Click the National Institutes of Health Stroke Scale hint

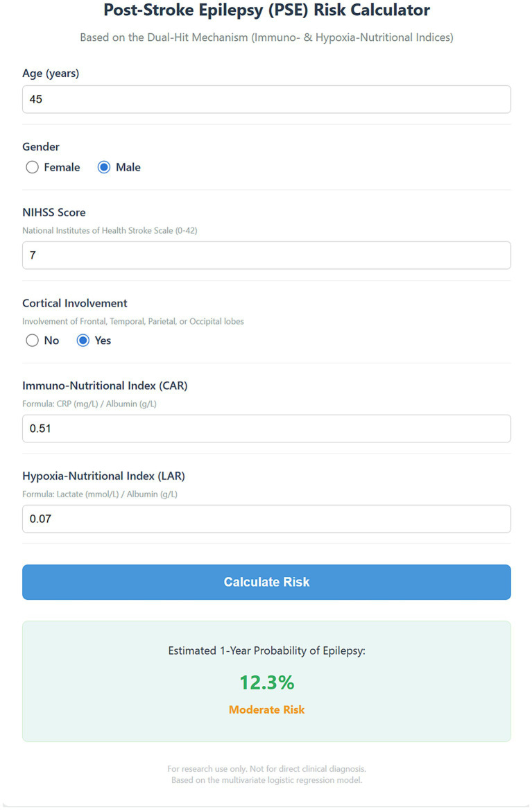point(110,230)
